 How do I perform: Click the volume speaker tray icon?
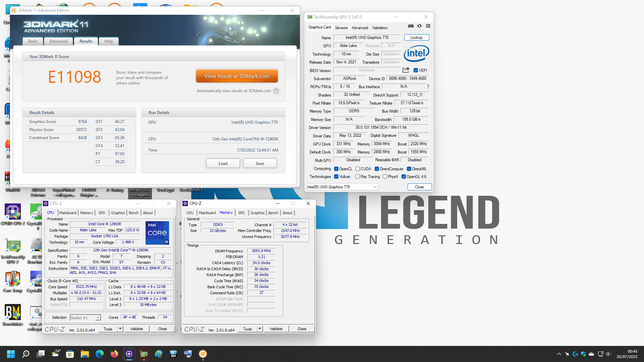pyautogui.click(x=608, y=354)
